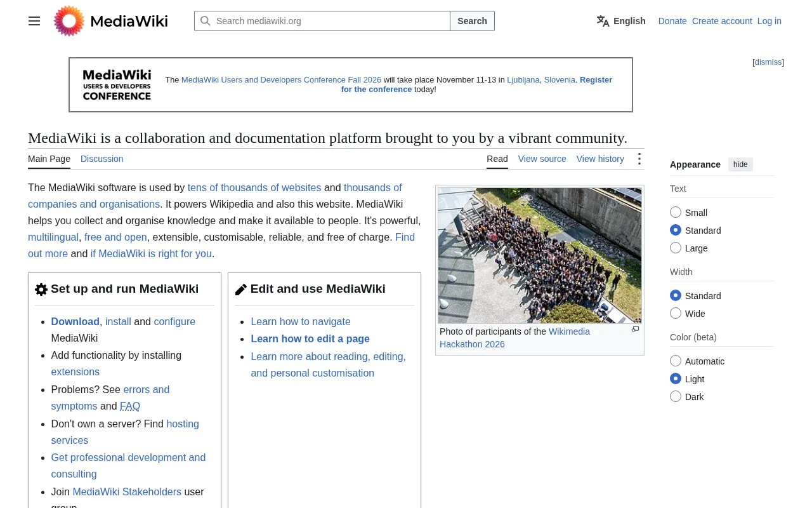
Task: Open the hamburger main menu
Action: click(x=34, y=21)
